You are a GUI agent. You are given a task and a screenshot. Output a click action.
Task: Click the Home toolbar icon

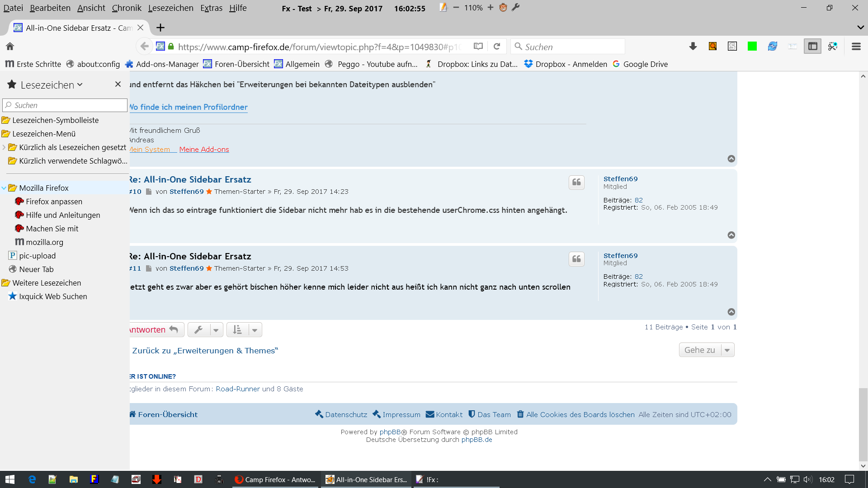(x=10, y=46)
